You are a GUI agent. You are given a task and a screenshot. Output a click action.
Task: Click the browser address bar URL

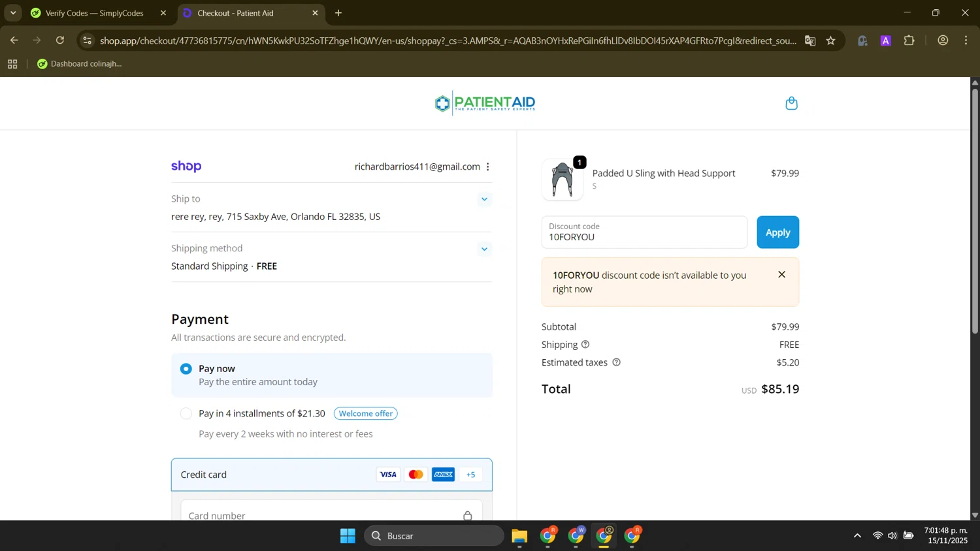click(x=448, y=40)
